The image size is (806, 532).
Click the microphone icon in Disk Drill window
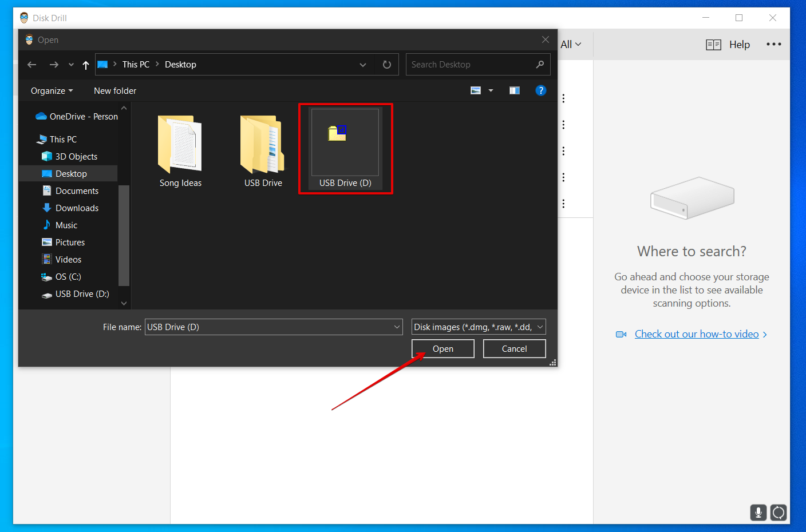tap(758, 513)
